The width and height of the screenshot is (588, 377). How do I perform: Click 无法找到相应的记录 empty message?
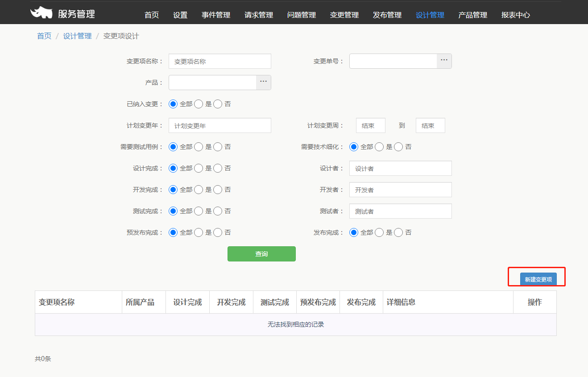pyautogui.click(x=296, y=324)
